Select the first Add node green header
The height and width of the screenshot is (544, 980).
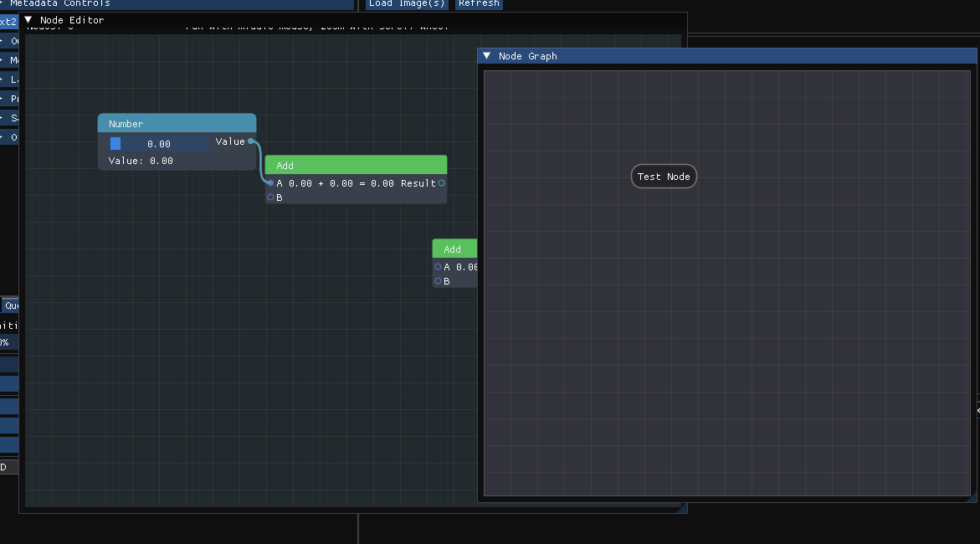coord(356,165)
